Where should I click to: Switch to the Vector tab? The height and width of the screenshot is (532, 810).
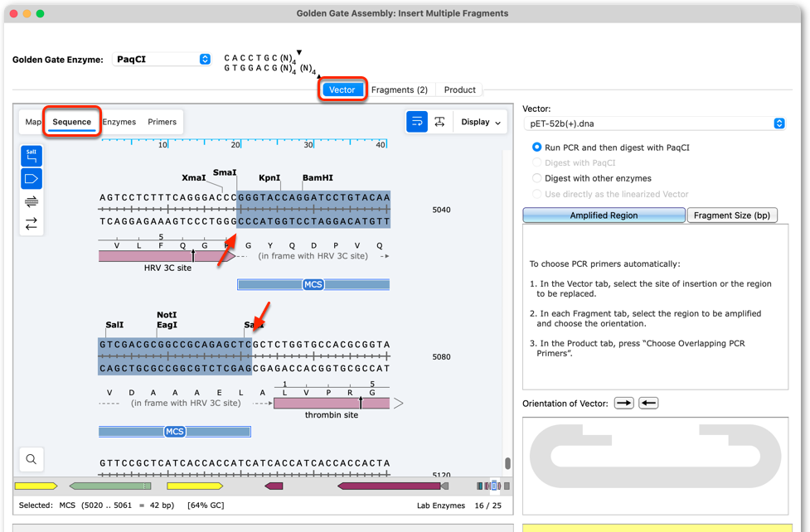(342, 89)
